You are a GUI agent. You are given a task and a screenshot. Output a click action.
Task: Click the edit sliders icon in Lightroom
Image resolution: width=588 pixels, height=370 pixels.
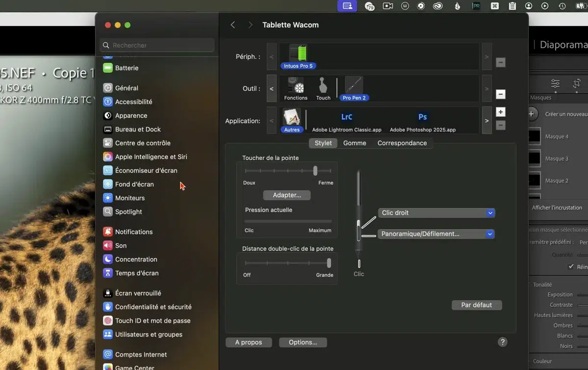(555, 83)
